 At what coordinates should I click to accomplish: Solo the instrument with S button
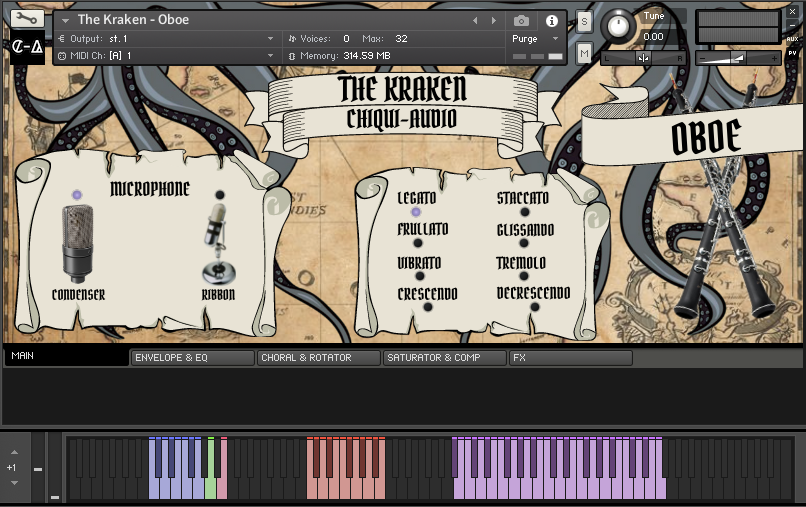point(584,22)
